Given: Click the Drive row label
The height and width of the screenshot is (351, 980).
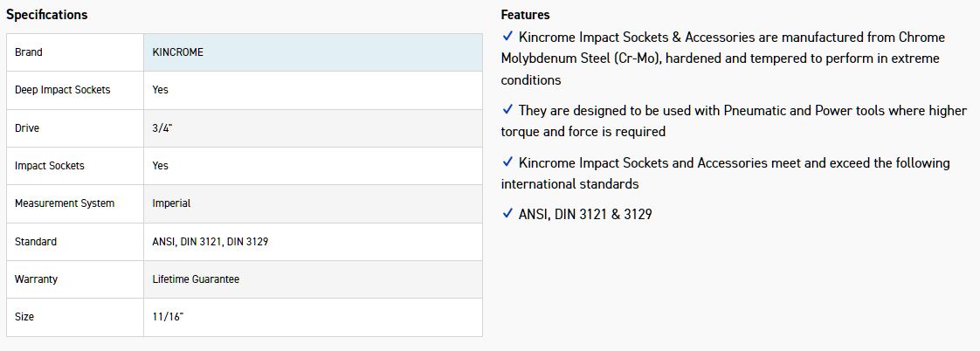Looking at the screenshot, I should pyautogui.click(x=27, y=128).
